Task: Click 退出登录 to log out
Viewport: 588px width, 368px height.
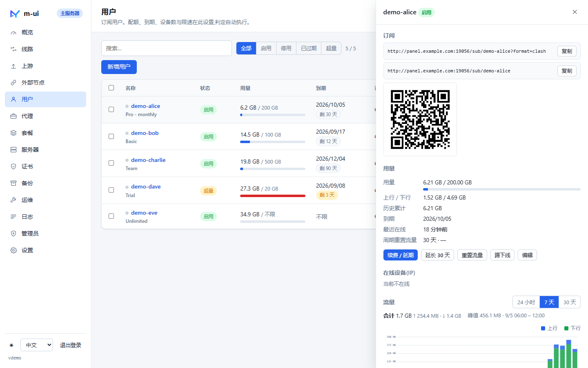Action: tap(71, 345)
